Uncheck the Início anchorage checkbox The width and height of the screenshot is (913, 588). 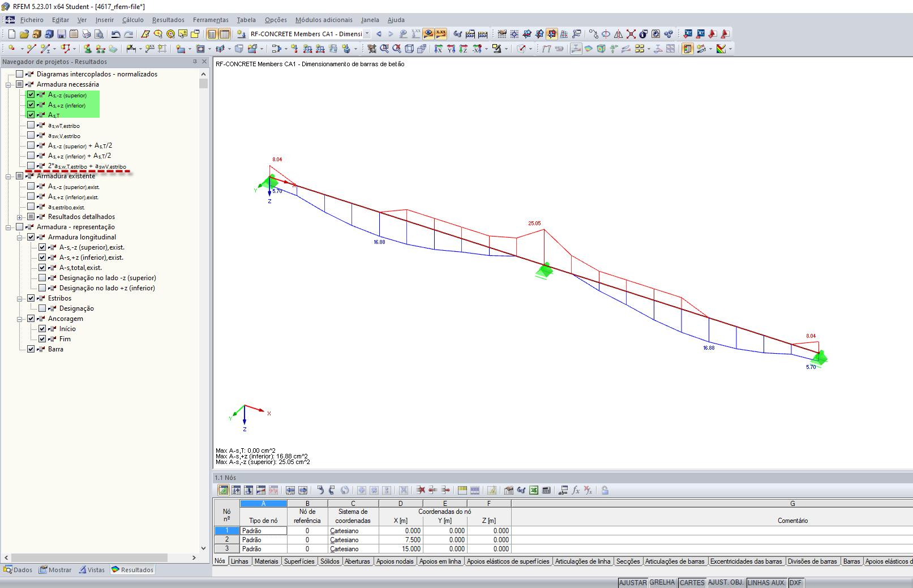[42, 329]
